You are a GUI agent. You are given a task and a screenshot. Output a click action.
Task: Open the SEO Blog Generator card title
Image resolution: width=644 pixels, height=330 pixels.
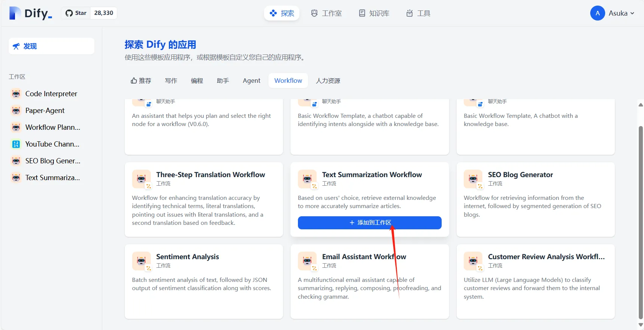tap(520, 175)
